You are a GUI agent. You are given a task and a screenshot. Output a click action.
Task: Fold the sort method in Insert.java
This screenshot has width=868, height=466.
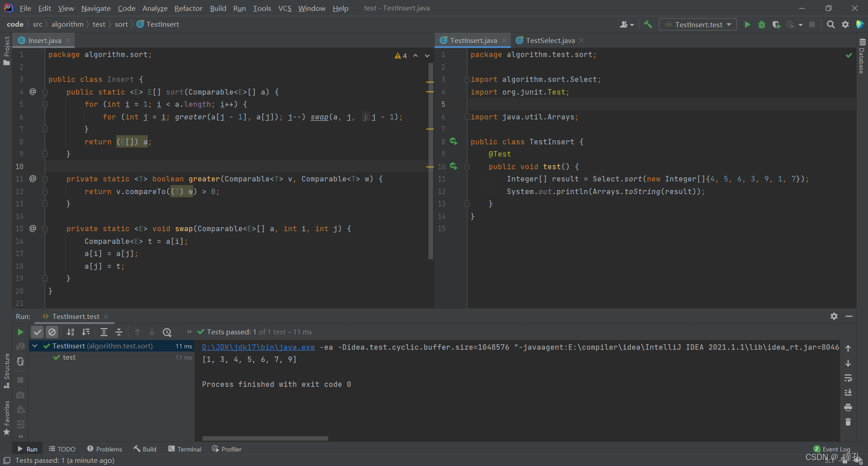click(x=45, y=92)
